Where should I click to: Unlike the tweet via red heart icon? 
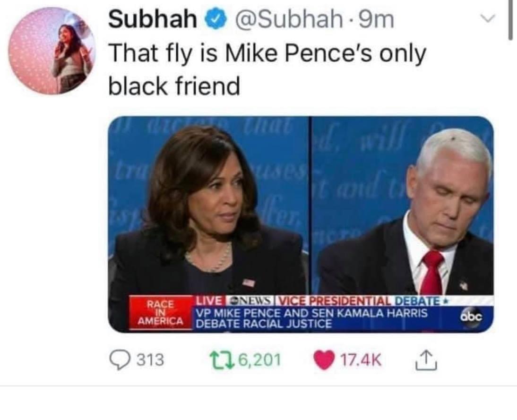click(x=324, y=360)
